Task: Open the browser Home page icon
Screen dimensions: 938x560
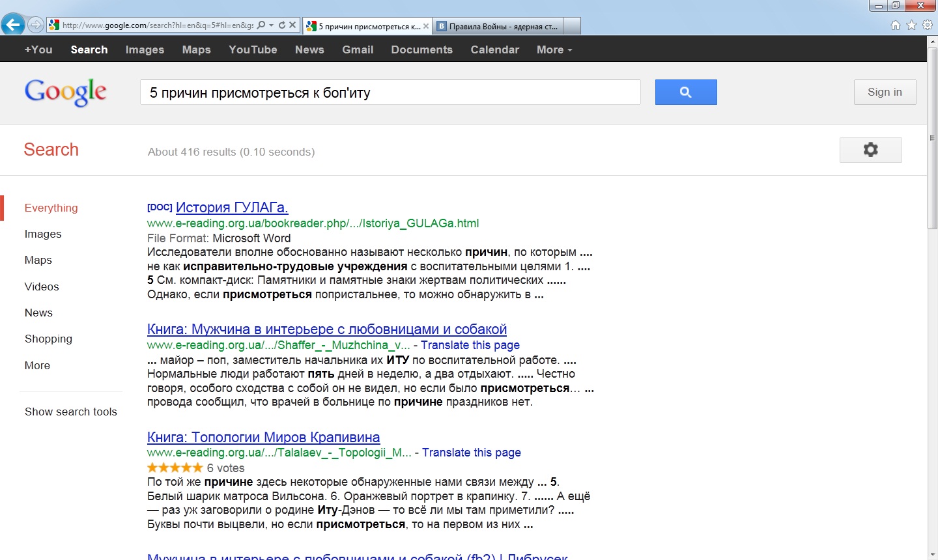Action: (x=896, y=25)
